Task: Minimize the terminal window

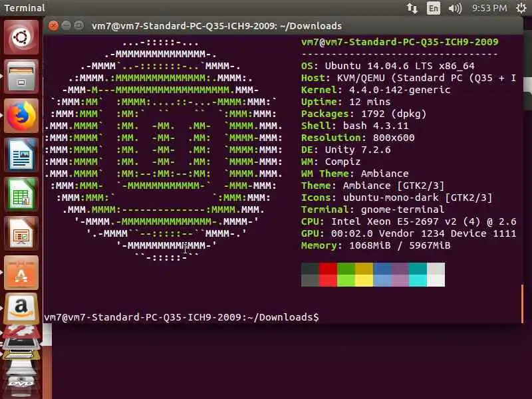Action: (66, 26)
